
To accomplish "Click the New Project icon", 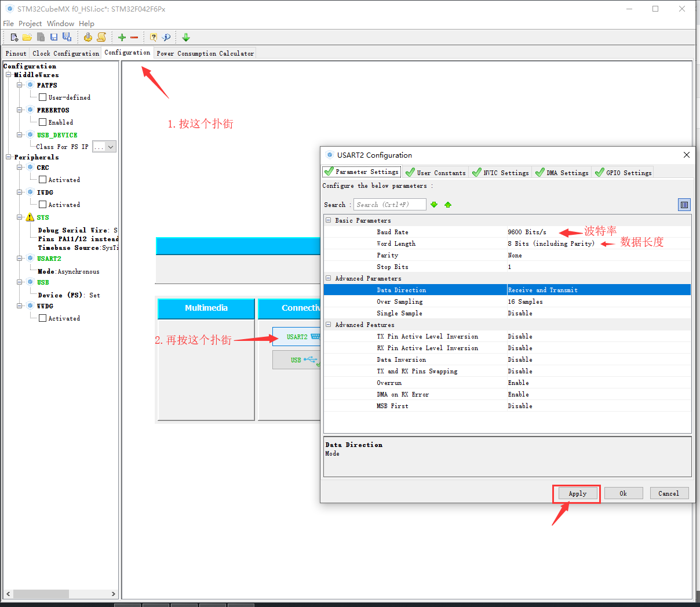I will point(14,37).
